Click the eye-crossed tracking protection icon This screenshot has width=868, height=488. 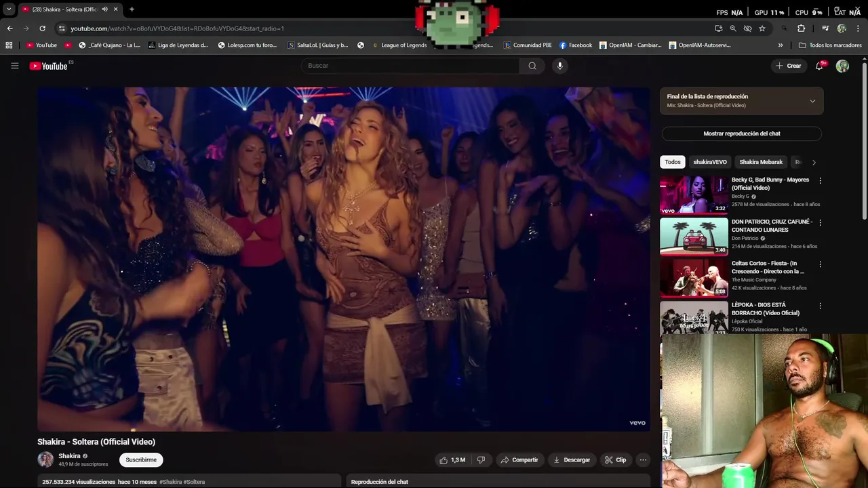(747, 28)
